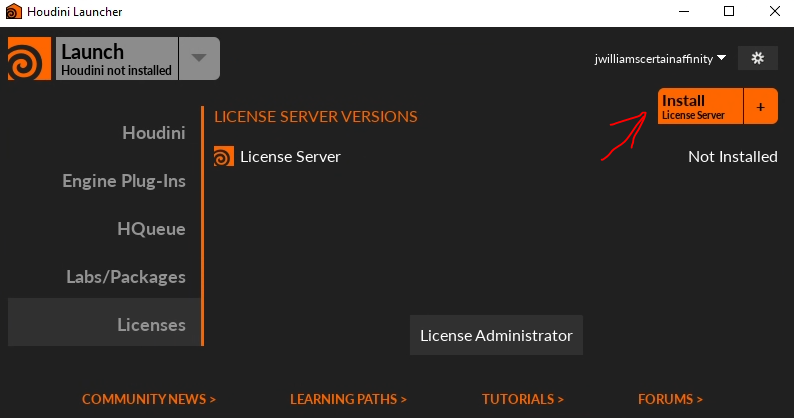Open the License Administrator

click(496, 335)
